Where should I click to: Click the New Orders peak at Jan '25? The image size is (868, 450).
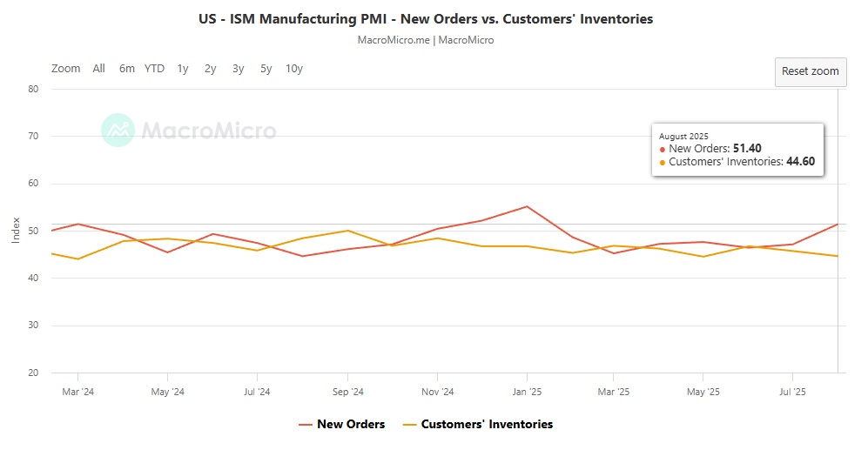pos(527,206)
